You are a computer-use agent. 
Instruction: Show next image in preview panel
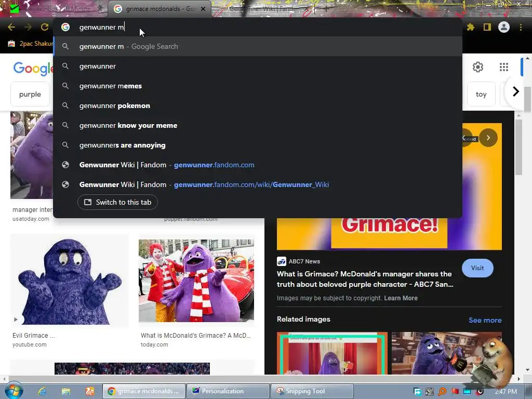(488, 138)
